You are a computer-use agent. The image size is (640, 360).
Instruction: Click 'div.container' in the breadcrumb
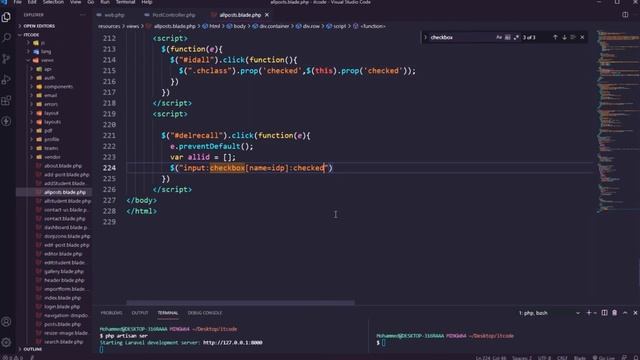[274, 26]
